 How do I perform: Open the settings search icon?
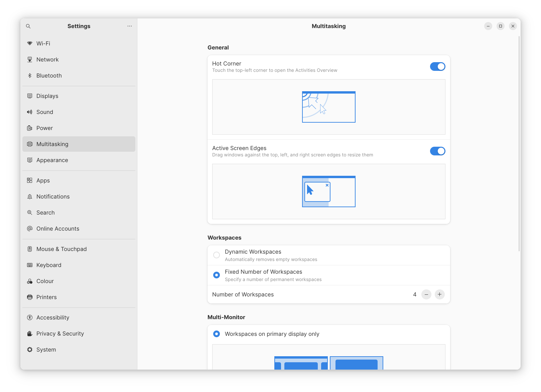(28, 26)
